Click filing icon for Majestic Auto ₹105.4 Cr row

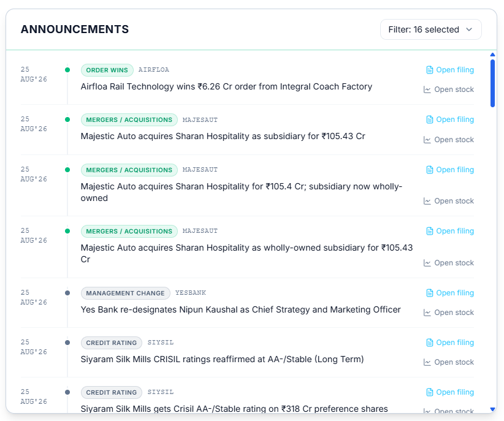pyautogui.click(x=429, y=170)
